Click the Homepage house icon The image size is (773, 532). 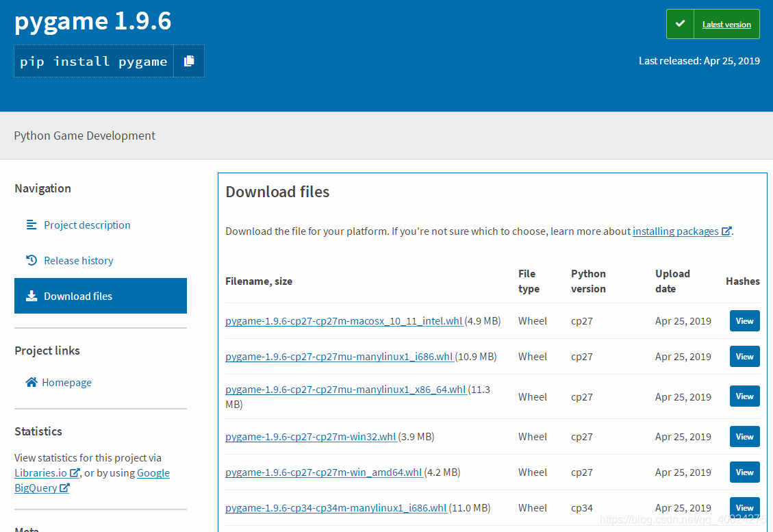(31, 382)
